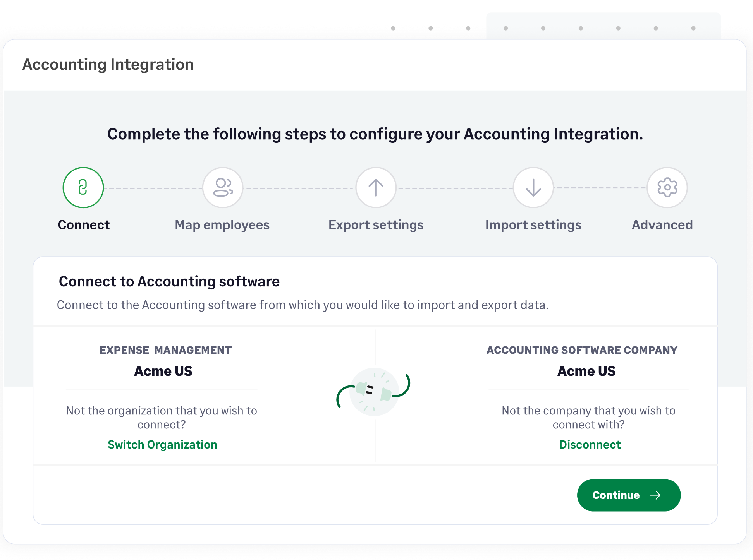Click the arrow inside Continue button
This screenshot has width=753, height=560.
(655, 495)
